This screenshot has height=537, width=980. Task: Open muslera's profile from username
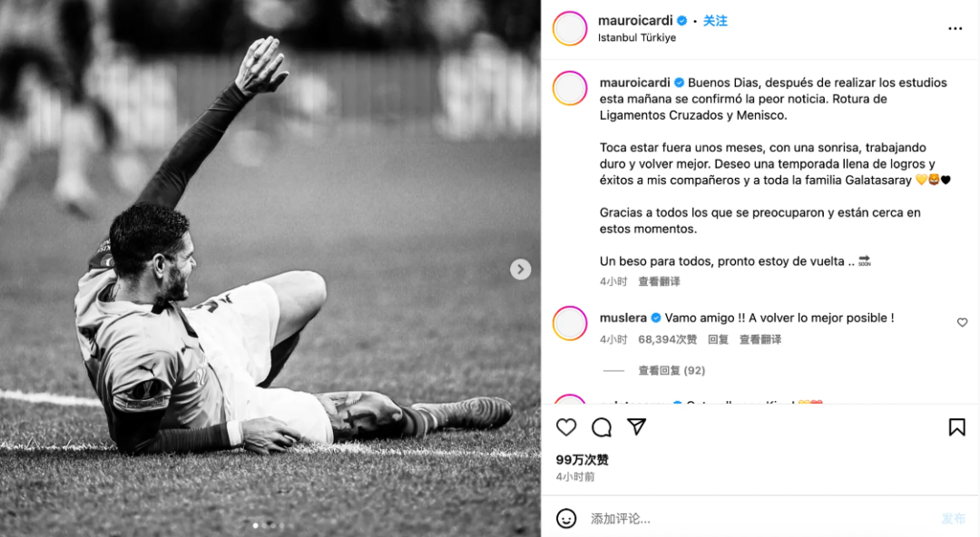pyautogui.click(x=623, y=317)
